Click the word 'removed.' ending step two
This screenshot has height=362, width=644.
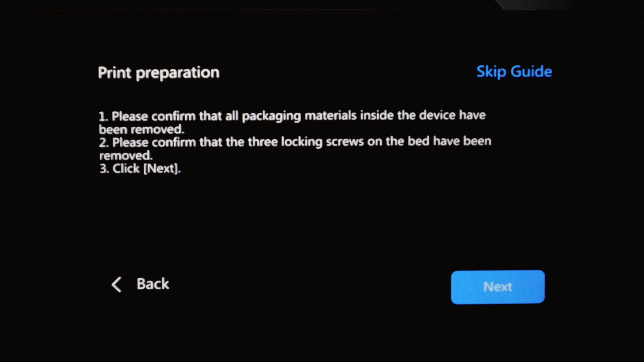126,156
